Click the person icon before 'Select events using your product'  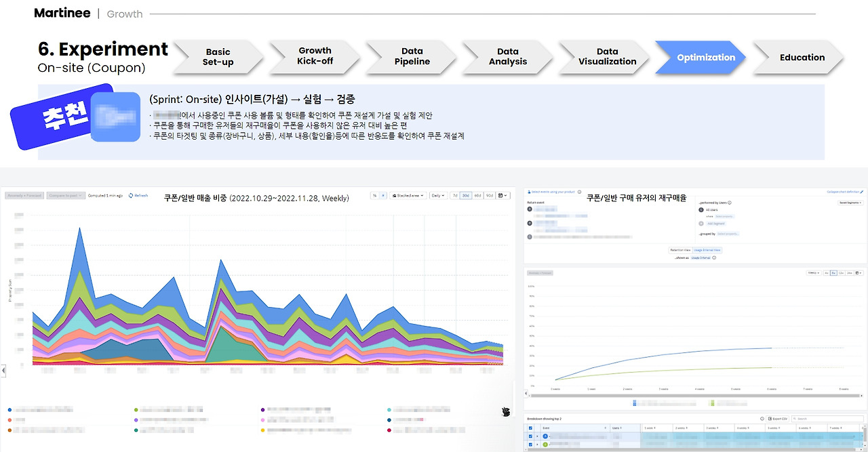(528, 192)
